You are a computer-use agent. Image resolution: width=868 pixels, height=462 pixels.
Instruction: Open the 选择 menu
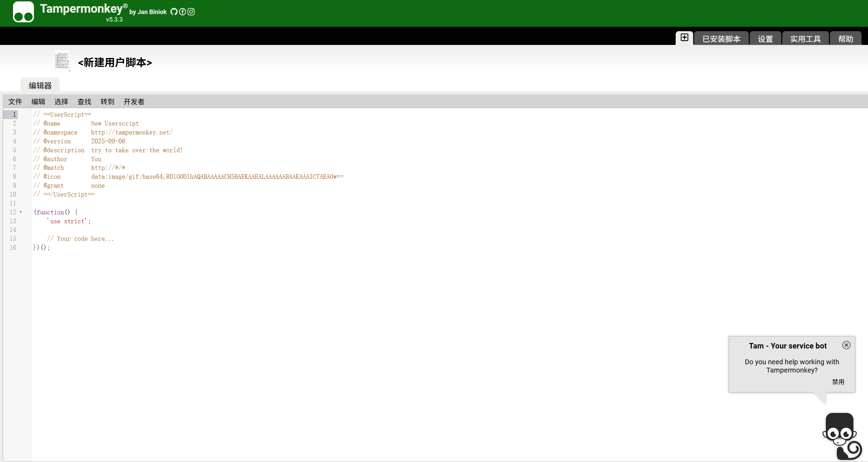[61, 102]
